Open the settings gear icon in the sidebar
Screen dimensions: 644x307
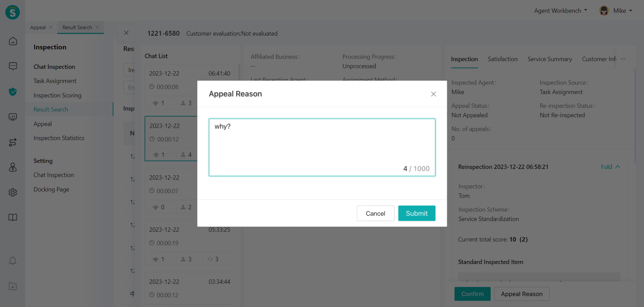[x=13, y=192]
